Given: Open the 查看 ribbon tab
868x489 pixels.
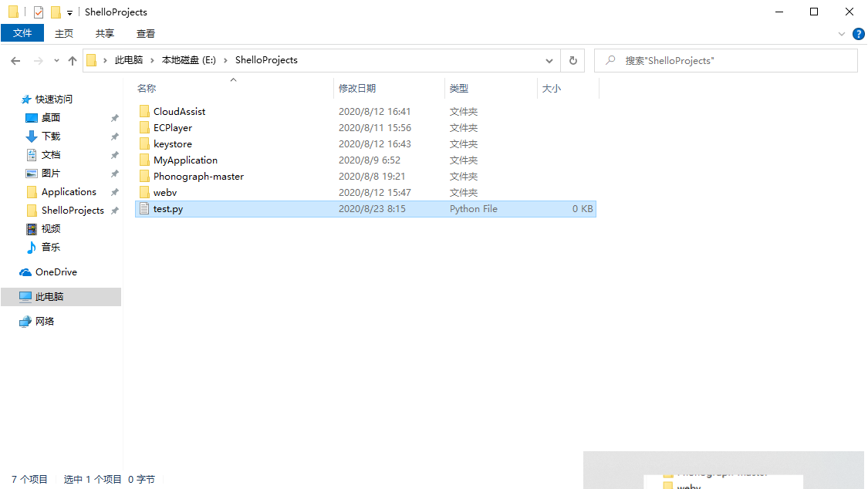Looking at the screenshot, I should point(146,34).
